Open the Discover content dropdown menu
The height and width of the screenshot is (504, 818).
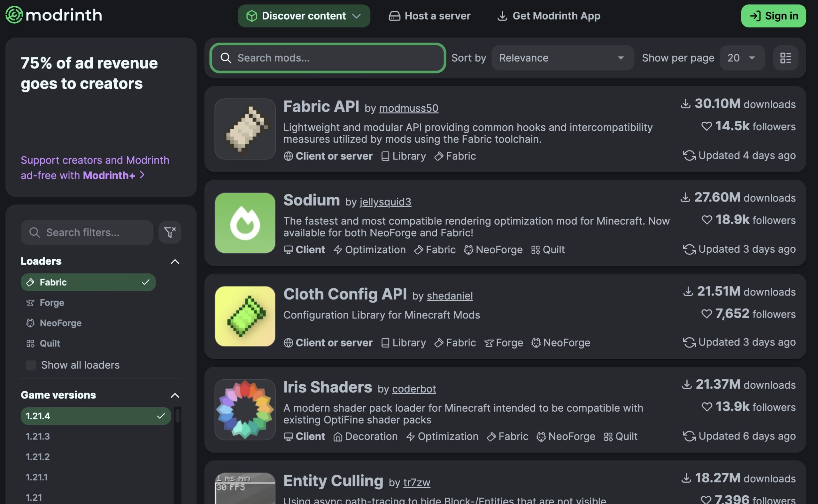pos(304,16)
